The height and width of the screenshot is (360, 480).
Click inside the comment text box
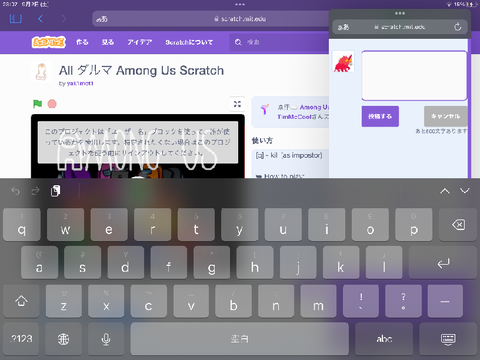414,76
